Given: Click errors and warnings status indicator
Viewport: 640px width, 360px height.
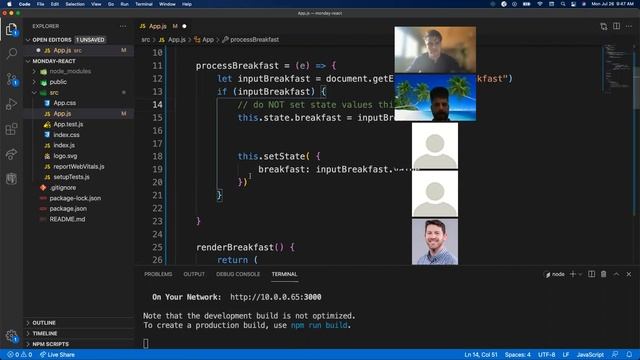Looking at the screenshot, I should 20,355.
